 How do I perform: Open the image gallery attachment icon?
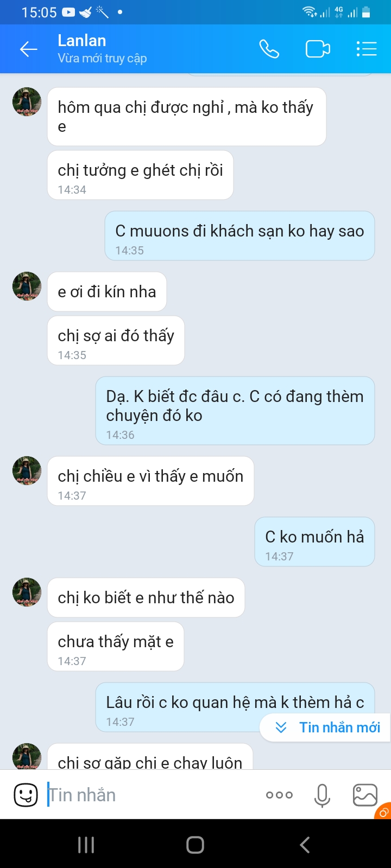pos(365,795)
